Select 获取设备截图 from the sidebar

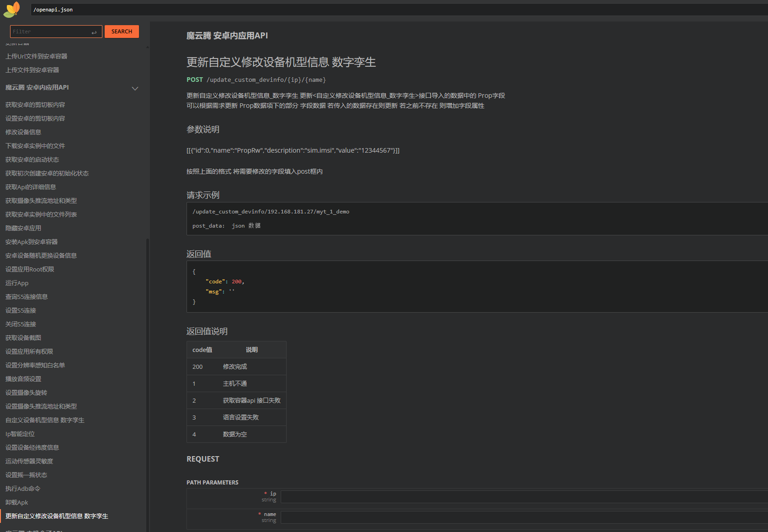23,337
